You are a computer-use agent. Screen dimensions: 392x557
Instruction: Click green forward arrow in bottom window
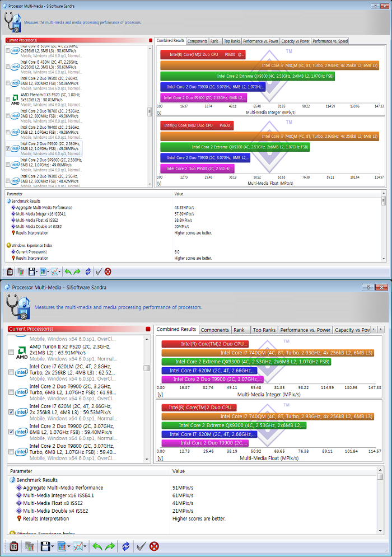tap(110, 546)
